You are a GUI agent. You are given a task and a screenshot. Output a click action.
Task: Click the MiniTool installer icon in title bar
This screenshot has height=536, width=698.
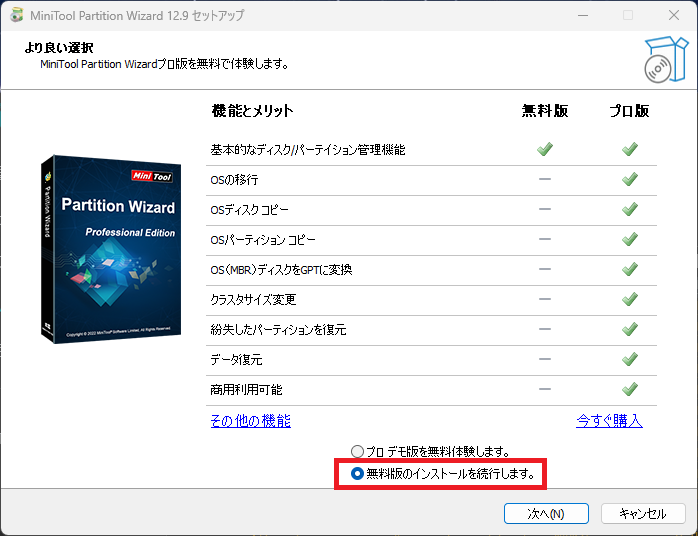pos(18,15)
